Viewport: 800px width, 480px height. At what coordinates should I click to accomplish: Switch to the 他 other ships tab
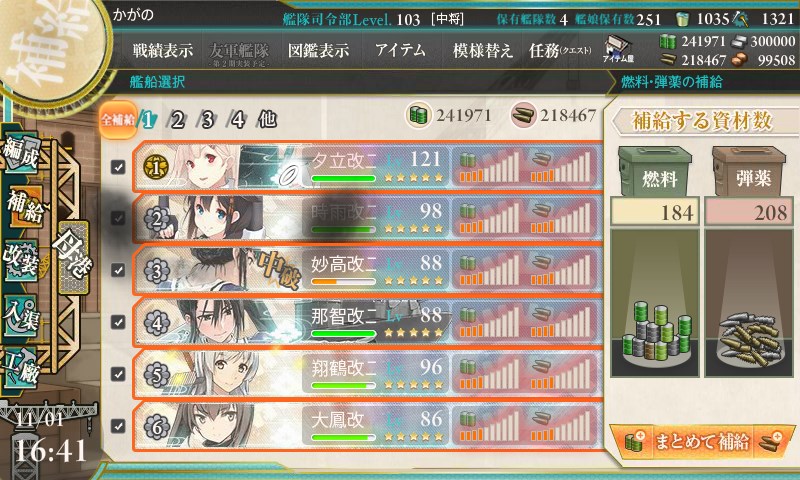tap(267, 120)
